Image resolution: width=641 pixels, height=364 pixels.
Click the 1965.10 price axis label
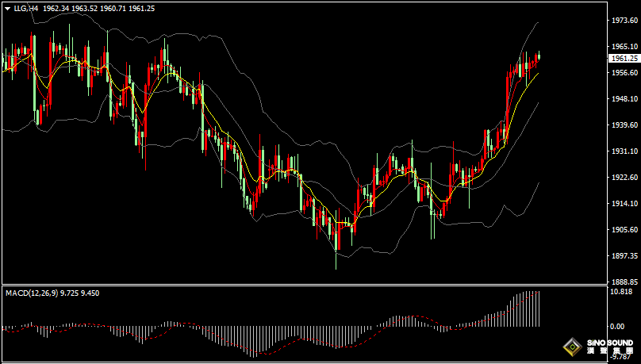pyautogui.click(x=624, y=47)
